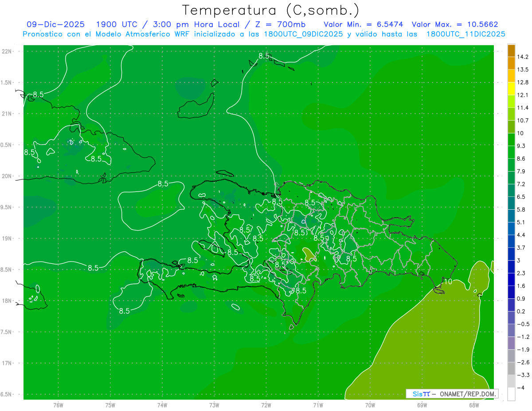532x411 pixels.
Task: Click the '6.5N' latitude axis label
Action: [x=7, y=394]
